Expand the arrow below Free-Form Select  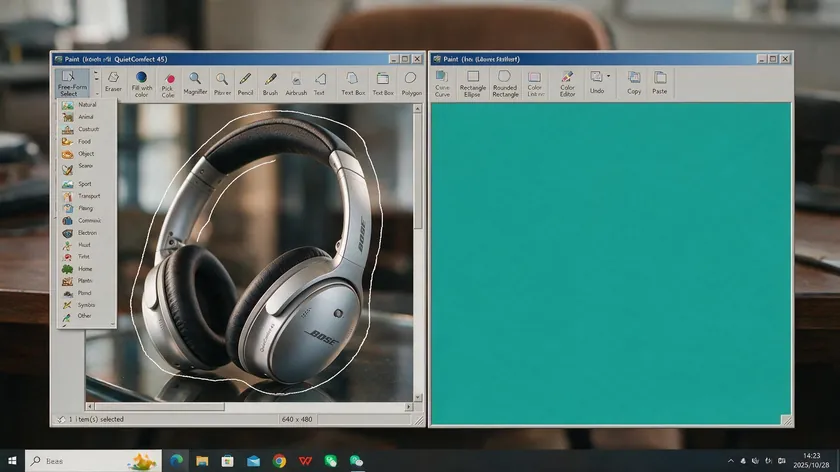point(96,94)
